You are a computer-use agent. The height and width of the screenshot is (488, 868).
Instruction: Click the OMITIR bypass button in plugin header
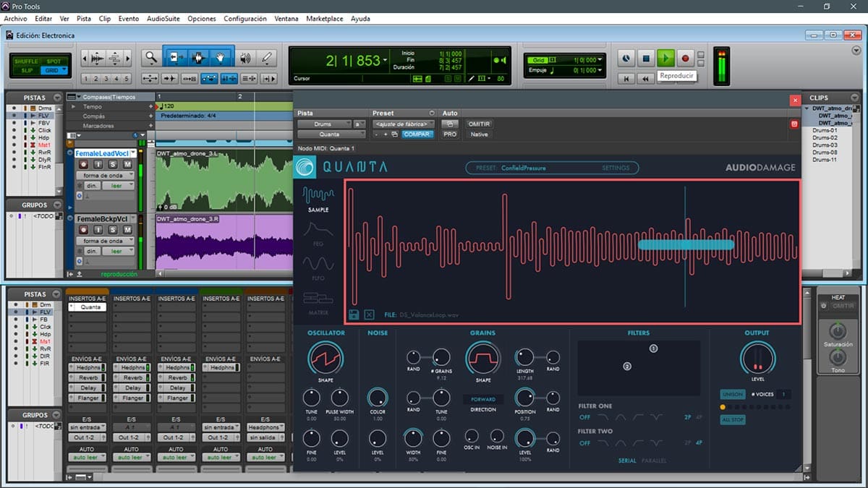click(x=479, y=124)
